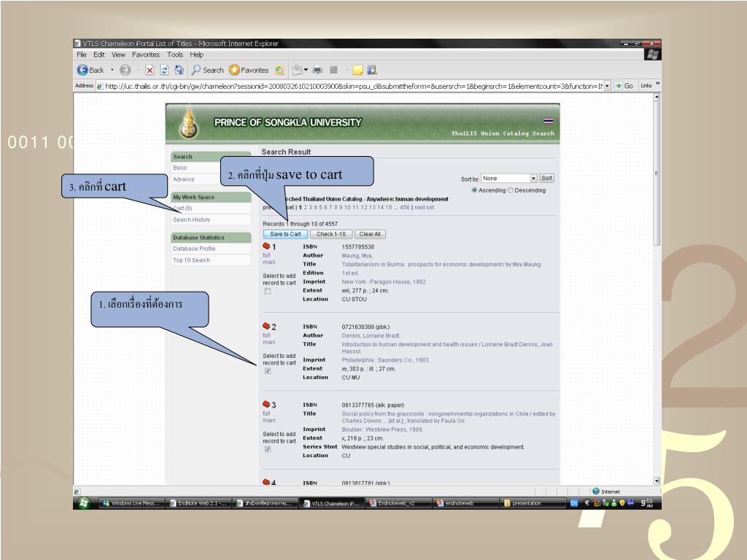
Task: Tick the add-to-cart checkbox for record 1
Action: (268, 291)
